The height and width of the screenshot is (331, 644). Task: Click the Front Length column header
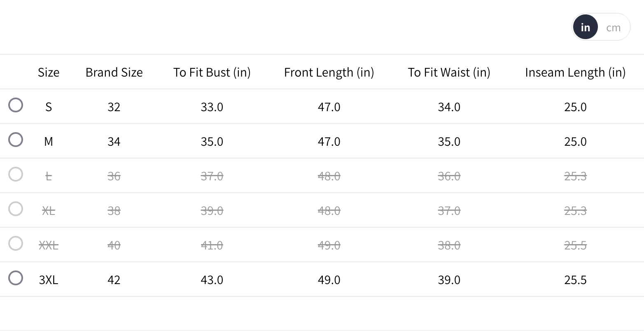pos(329,72)
